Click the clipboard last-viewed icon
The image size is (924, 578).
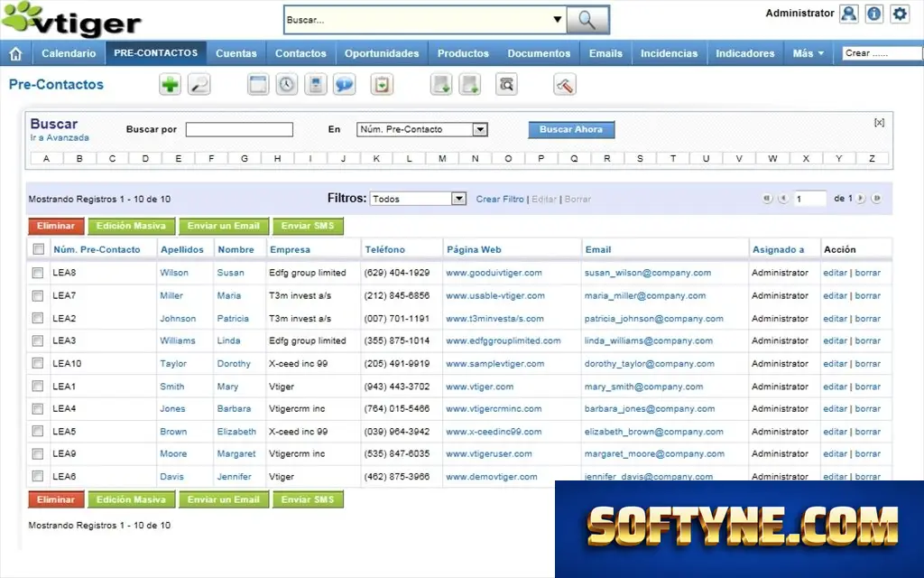(382, 84)
